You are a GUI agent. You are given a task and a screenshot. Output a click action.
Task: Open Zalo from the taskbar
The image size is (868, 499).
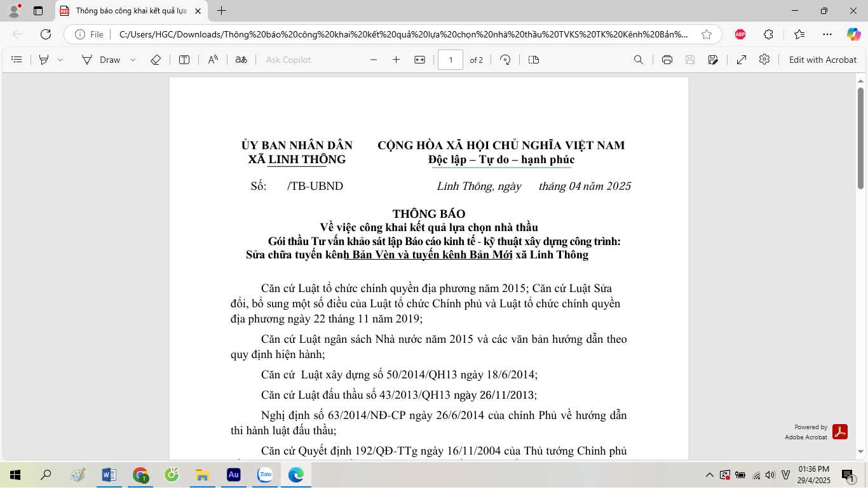click(264, 475)
